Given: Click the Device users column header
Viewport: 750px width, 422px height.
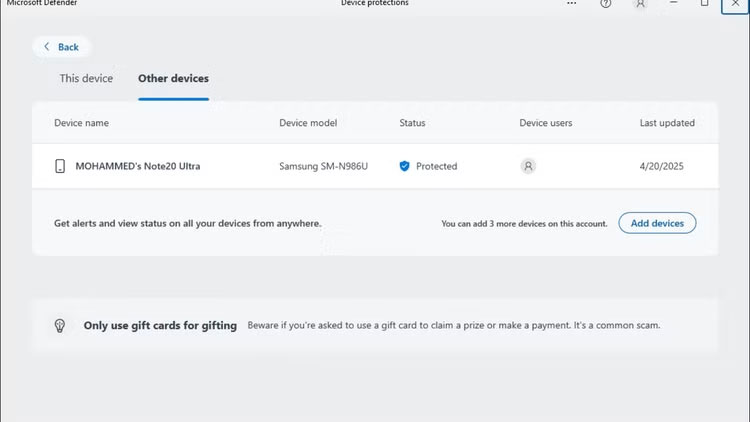Looking at the screenshot, I should [x=546, y=123].
